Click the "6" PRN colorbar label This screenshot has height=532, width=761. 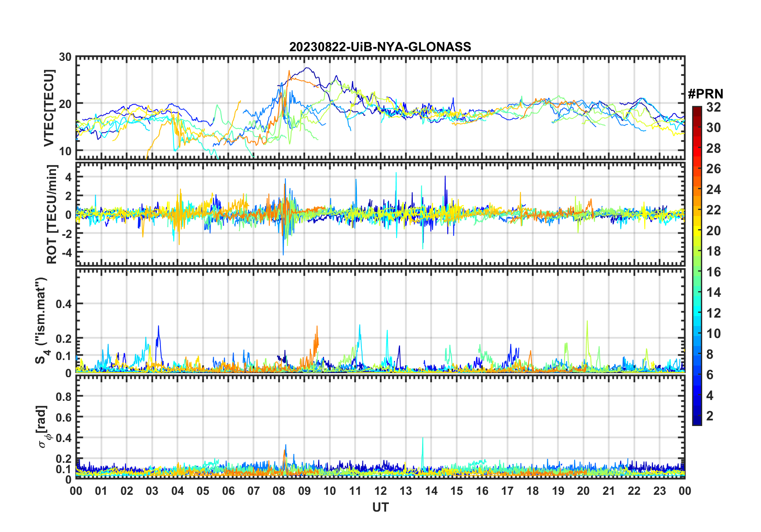tap(710, 375)
